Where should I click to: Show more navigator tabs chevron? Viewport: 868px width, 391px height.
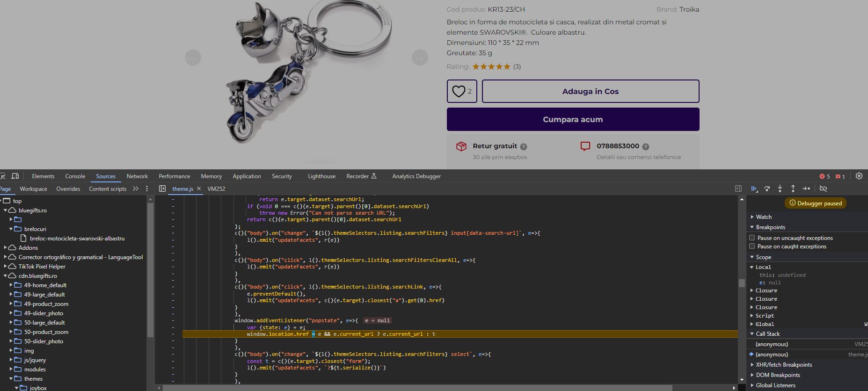point(136,188)
